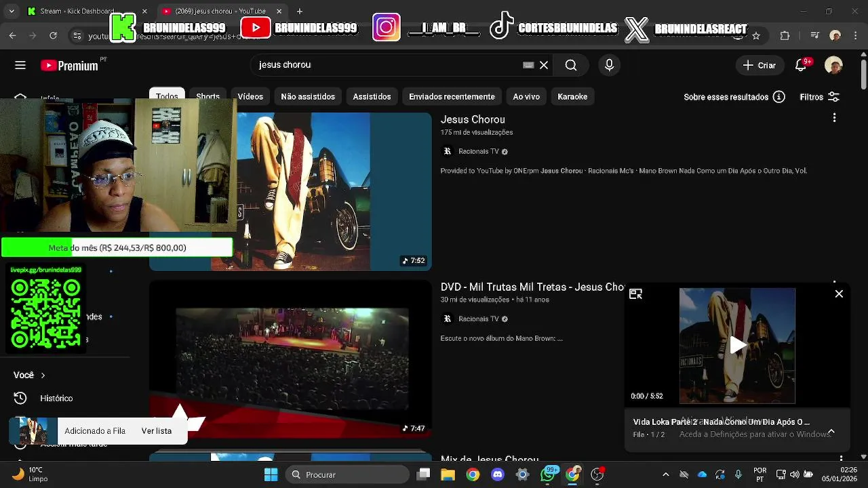
Task: Open the volume control in system tray
Action: click(x=794, y=474)
